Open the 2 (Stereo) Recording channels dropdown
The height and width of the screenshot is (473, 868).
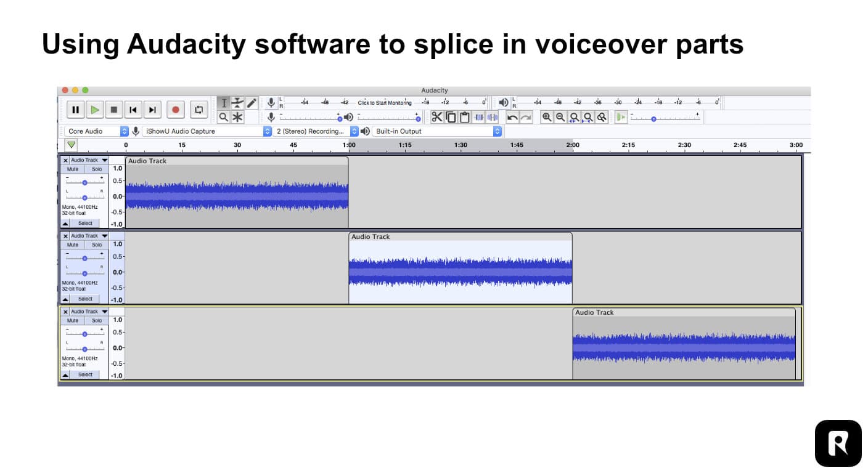(x=316, y=131)
